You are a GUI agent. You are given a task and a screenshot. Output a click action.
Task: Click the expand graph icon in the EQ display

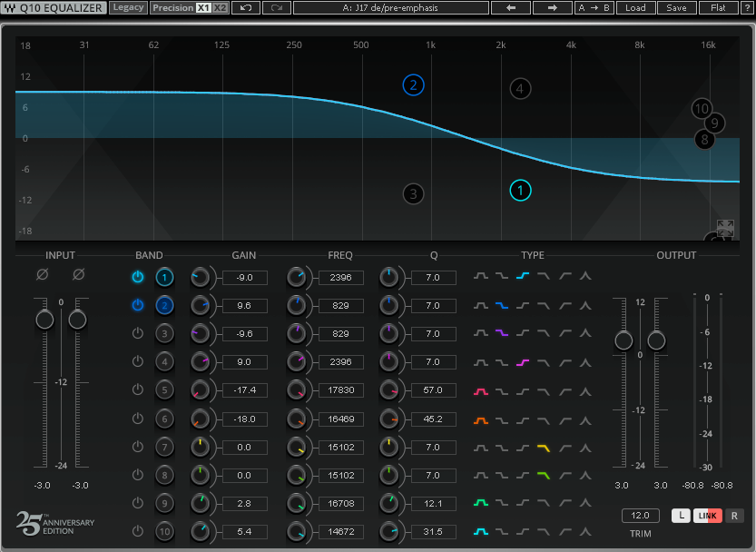(x=725, y=228)
